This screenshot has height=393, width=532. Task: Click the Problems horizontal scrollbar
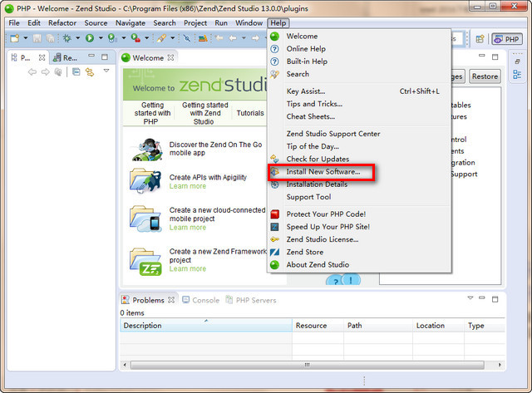pos(307,365)
